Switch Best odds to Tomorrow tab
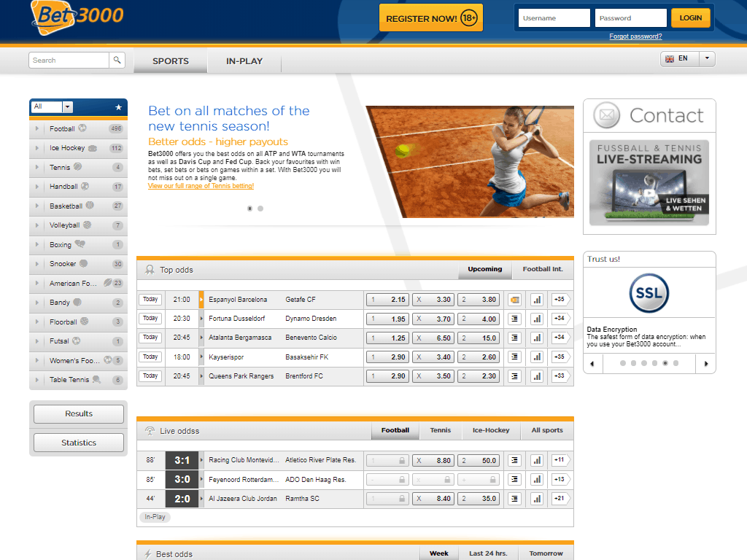 point(546,553)
